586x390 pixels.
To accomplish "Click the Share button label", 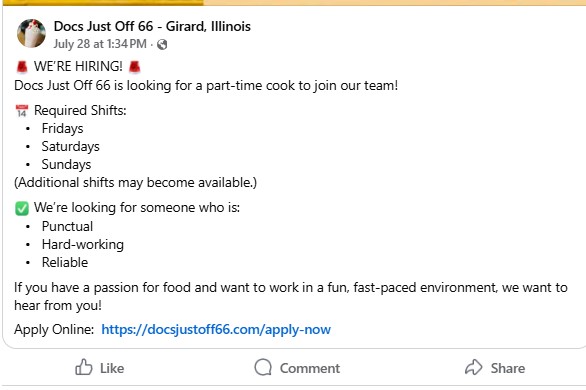I will click(x=508, y=368).
